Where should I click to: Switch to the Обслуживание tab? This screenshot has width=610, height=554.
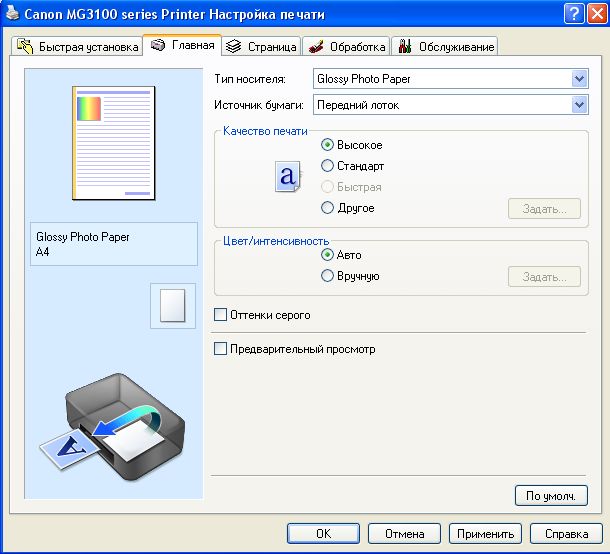pyautogui.click(x=445, y=47)
